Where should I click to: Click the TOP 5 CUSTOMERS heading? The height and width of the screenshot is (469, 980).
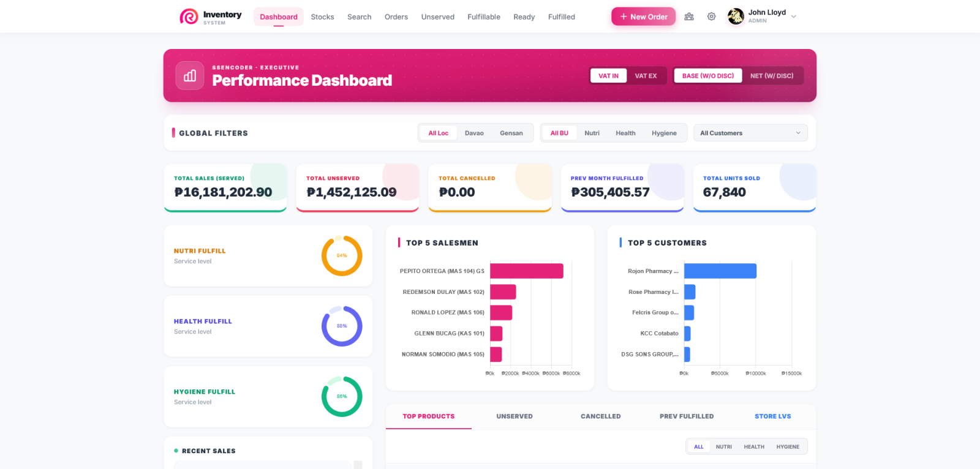667,243
